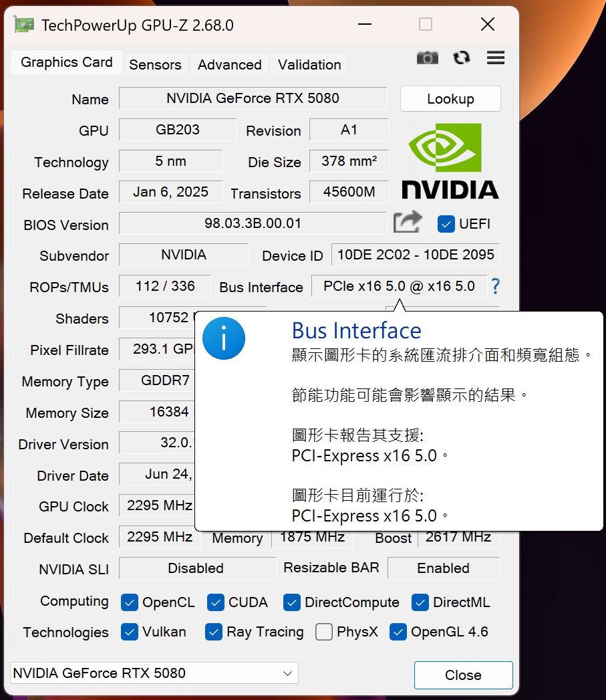606x700 pixels.
Task: Click the Memory Type field GDDR7
Action: (157, 380)
